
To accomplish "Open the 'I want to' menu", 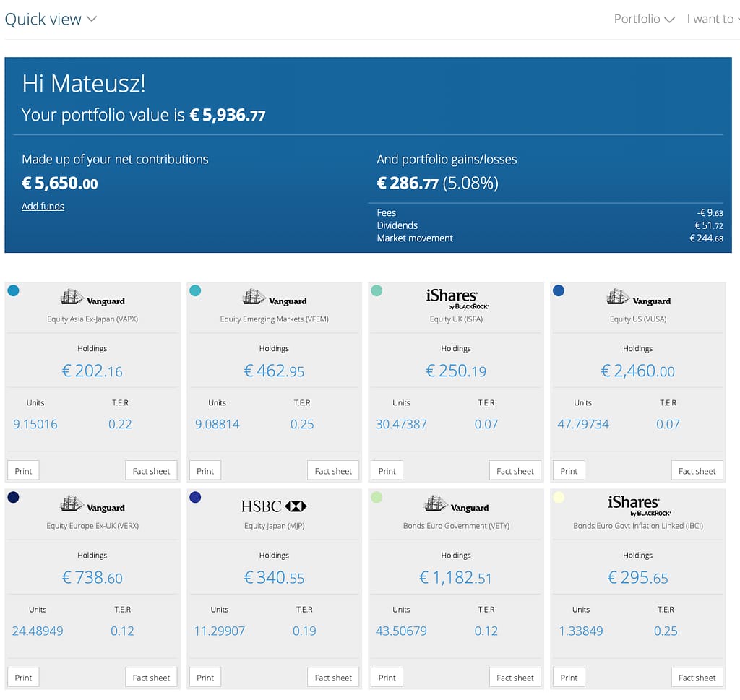I will coord(713,20).
